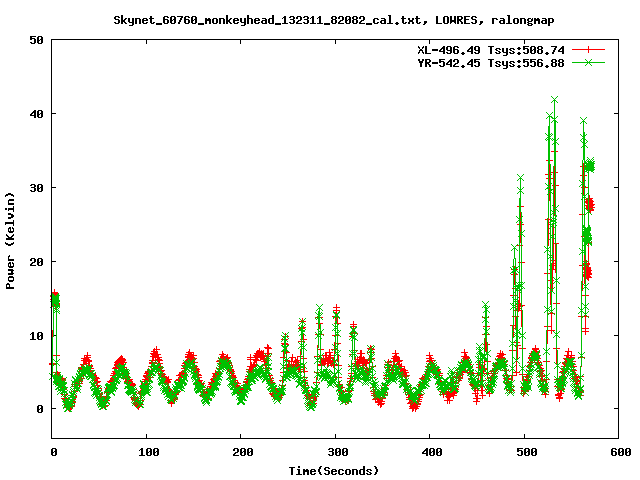Click the y-axis tick label 20
This screenshot has height=480, width=640.
click(x=36, y=262)
